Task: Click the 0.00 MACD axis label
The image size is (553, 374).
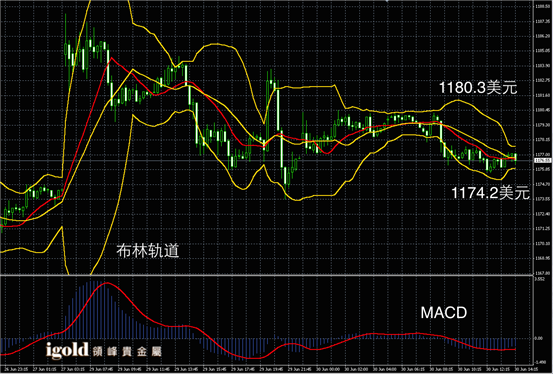Action: coord(539,338)
